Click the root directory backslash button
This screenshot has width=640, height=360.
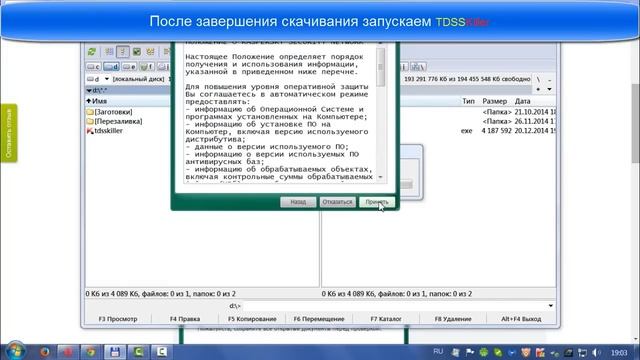(538, 79)
